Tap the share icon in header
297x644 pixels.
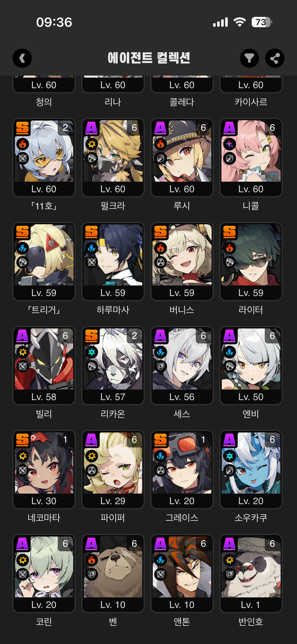tap(275, 58)
